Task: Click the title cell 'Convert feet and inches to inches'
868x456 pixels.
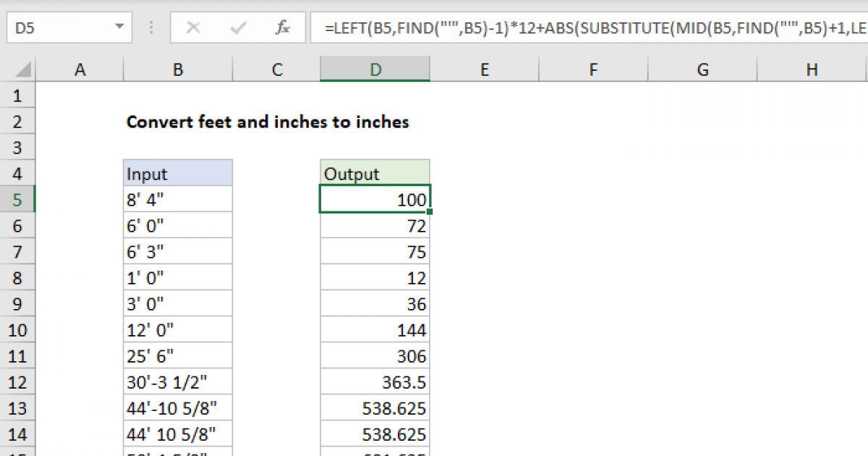Action: [268, 122]
